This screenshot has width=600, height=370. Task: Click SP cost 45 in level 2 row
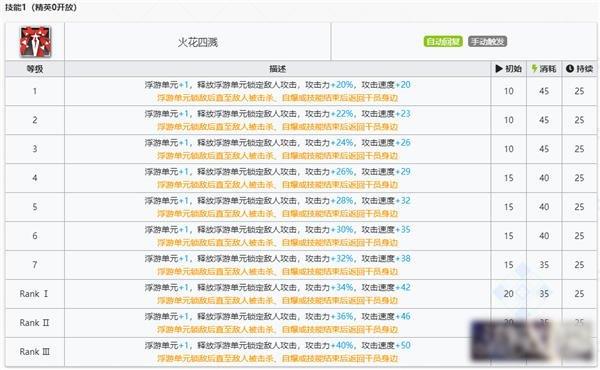point(544,120)
